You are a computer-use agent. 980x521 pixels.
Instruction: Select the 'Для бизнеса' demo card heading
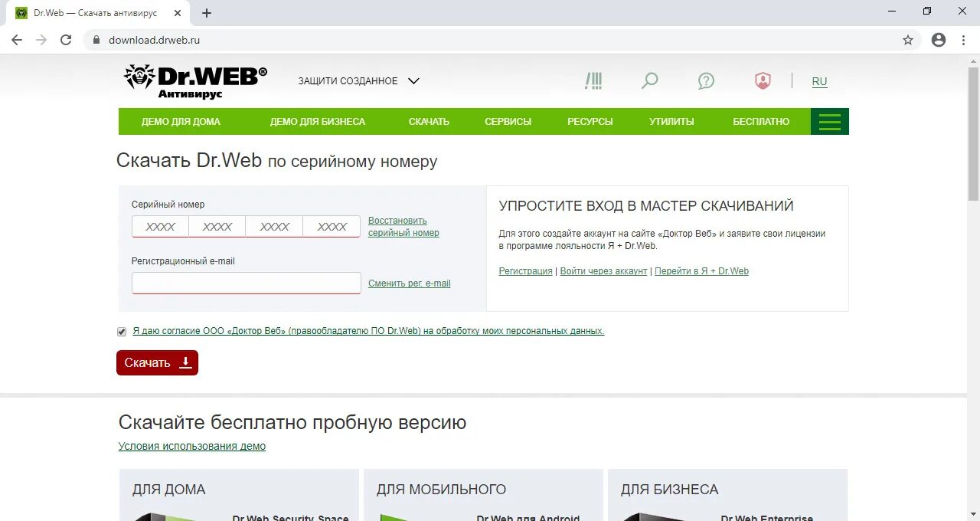(x=669, y=490)
